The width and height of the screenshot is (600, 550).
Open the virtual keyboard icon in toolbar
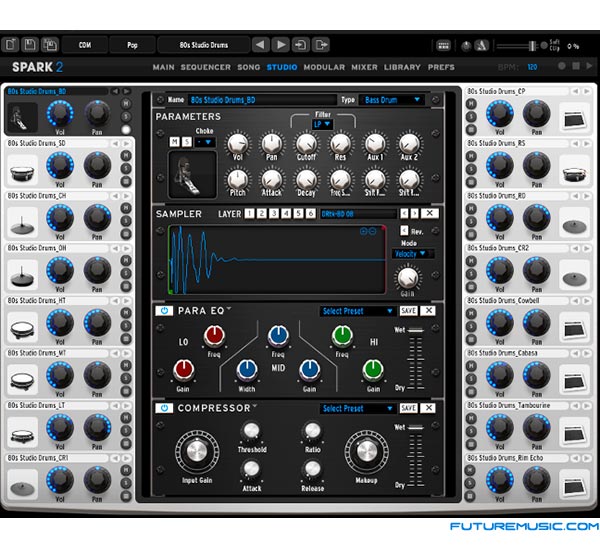coord(443,46)
